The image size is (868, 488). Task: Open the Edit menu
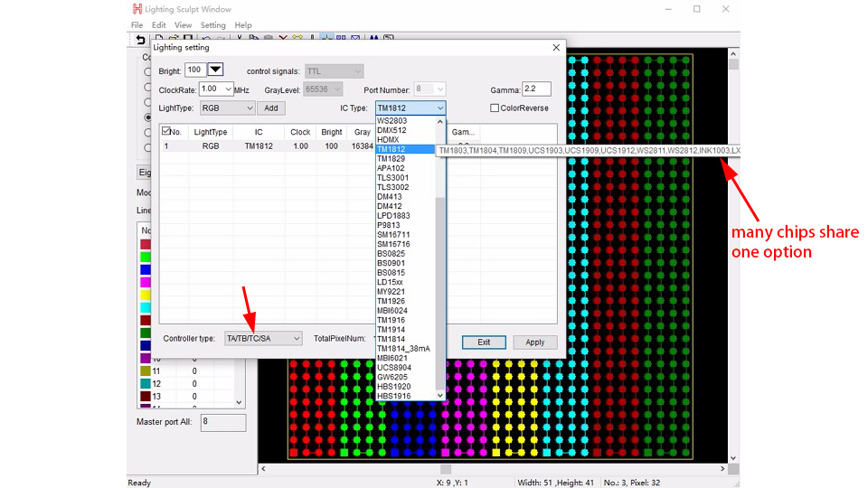pyautogui.click(x=159, y=25)
